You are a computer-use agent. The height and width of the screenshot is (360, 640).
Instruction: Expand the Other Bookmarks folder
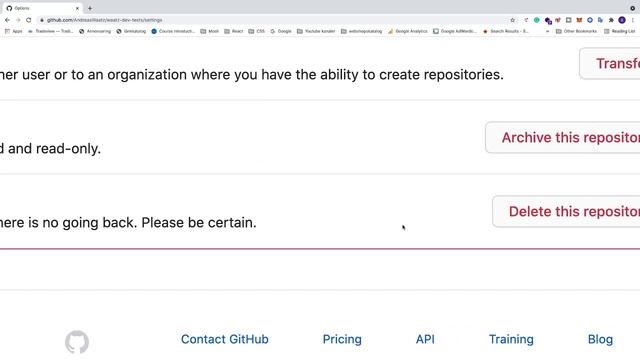tap(576, 31)
